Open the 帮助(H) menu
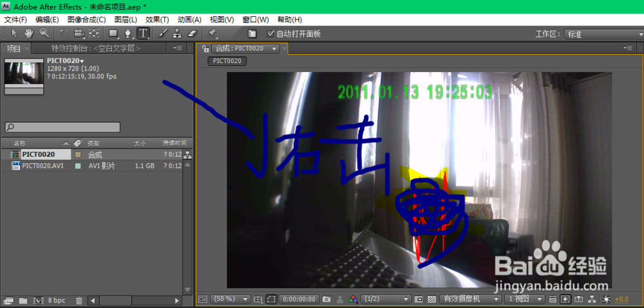Viewport: 644px width, 308px height. click(290, 20)
